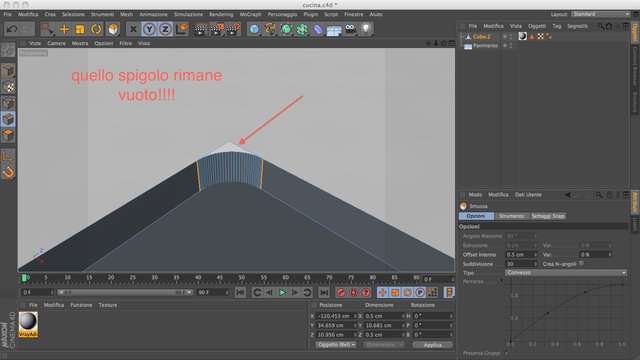Toggle the Y axis lock
The width and height of the screenshot is (640, 360).
[149, 29]
